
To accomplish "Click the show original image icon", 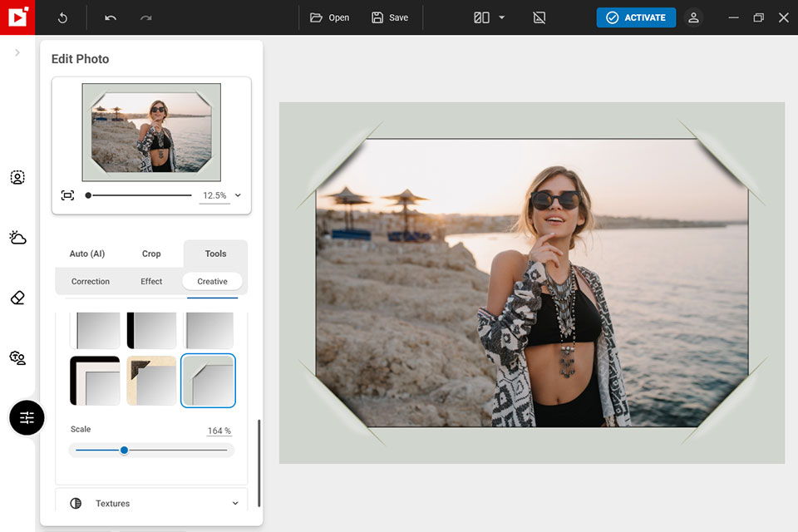I will click(539, 17).
